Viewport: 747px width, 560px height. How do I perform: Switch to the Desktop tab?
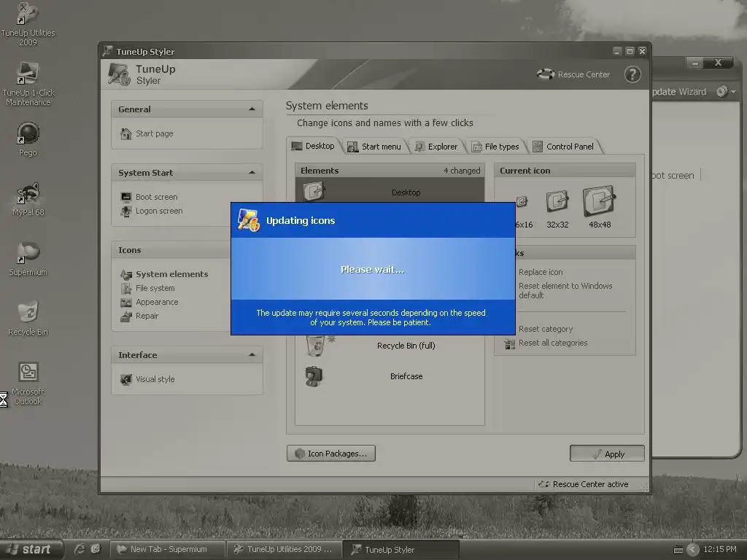pos(314,146)
